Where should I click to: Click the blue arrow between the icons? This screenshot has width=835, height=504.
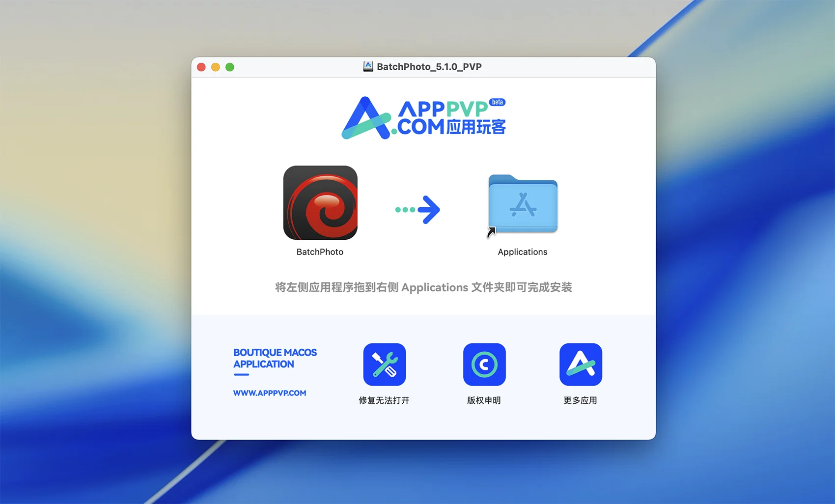point(418,210)
